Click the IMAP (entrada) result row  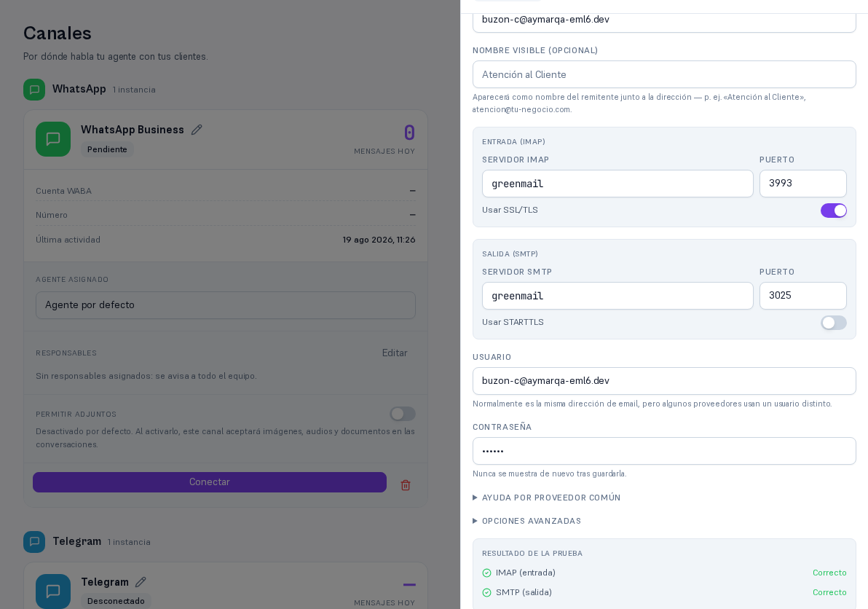click(664, 573)
